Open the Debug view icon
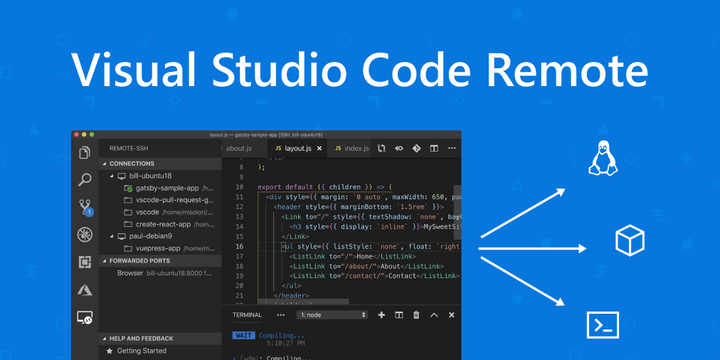Screen dimensions: 720x360 pyautogui.click(x=84, y=235)
